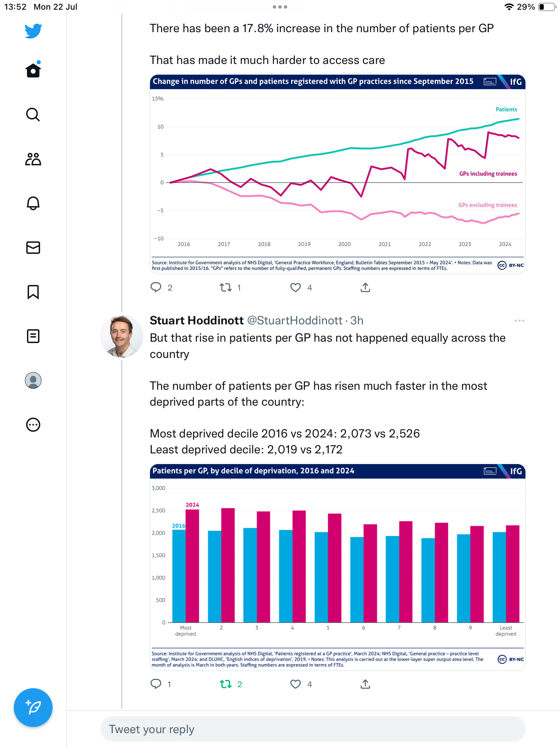Screen dimensions: 560x747
Task: Open Lists icon in sidebar
Action: tap(33, 336)
